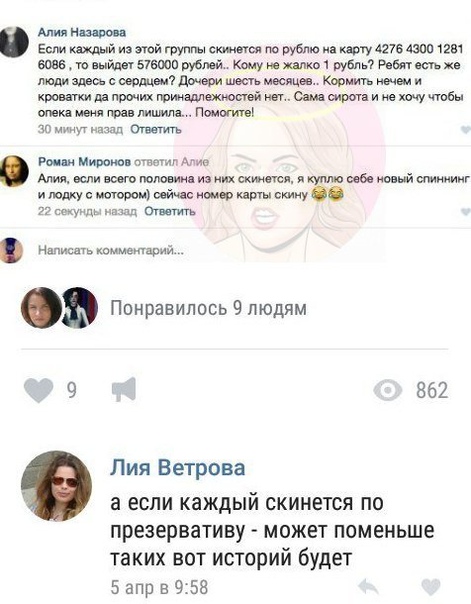
Task: Click Ответить under Алия Назарова's comment
Action: 156,129
